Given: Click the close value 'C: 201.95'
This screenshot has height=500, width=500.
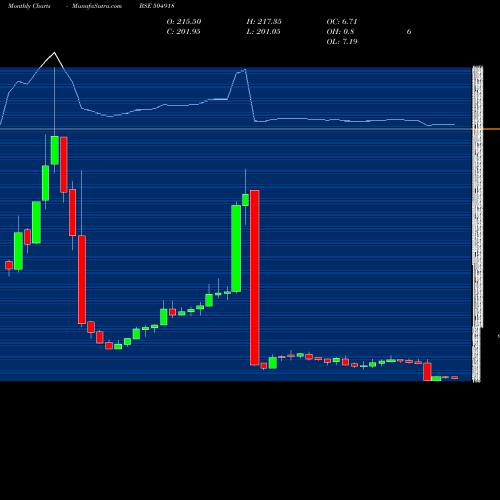Looking at the screenshot, I should [x=184, y=32].
